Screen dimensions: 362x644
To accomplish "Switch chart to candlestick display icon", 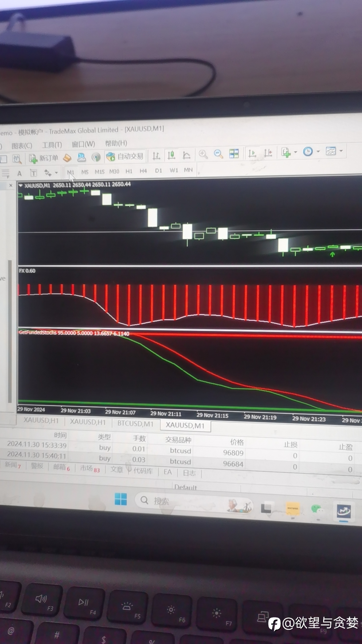I will coord(172,155).
